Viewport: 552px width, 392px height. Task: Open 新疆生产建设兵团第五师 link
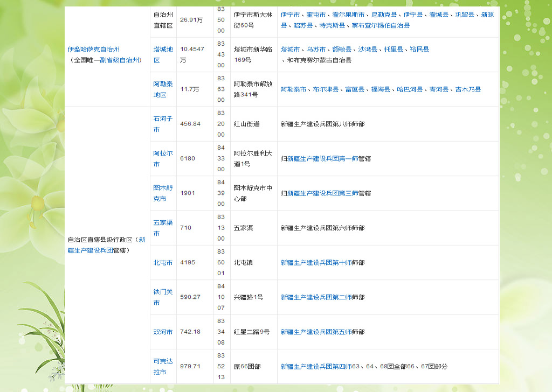point(316,332)
